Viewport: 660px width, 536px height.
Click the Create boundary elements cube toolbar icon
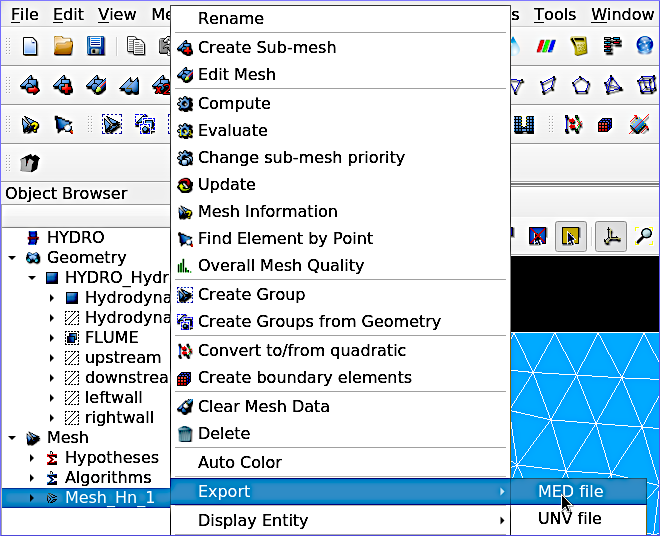click(x=605, y=125)
